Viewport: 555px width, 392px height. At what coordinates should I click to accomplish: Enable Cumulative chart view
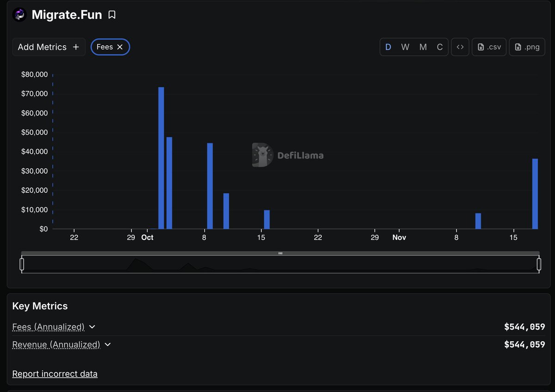[x=439, y=47]
